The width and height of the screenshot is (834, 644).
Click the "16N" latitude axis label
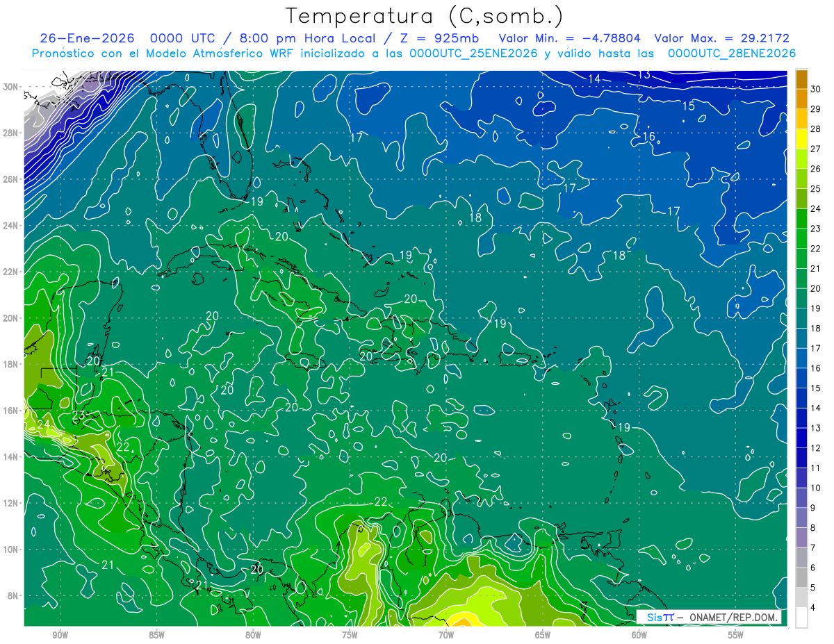coord(11,411)
